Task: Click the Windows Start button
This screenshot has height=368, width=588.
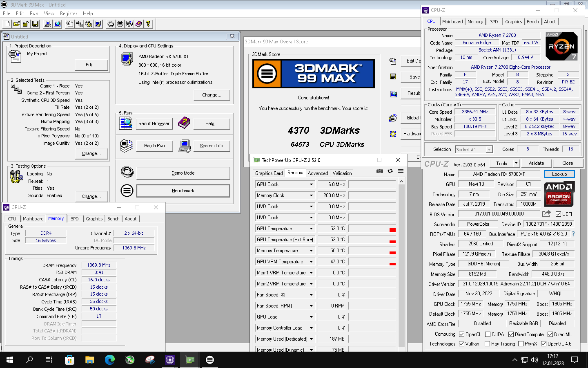Action: [x=10, y=360]
